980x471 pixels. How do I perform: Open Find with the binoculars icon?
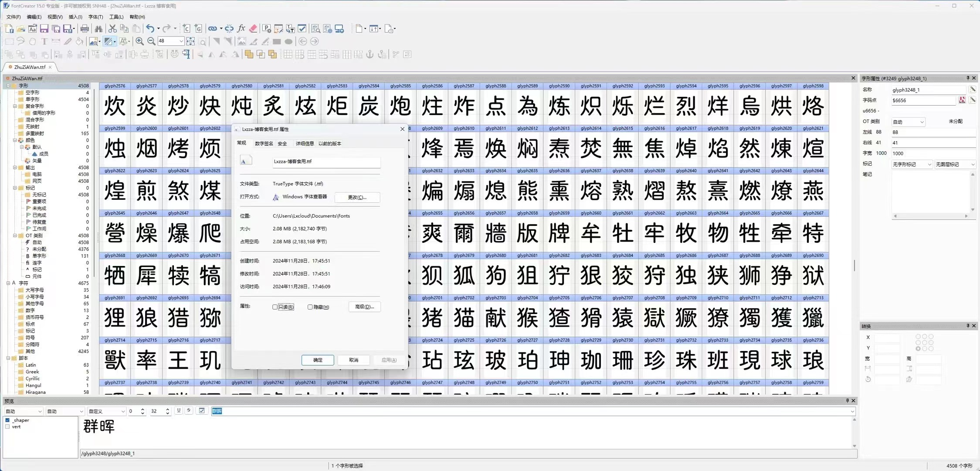tap(98, 29)
